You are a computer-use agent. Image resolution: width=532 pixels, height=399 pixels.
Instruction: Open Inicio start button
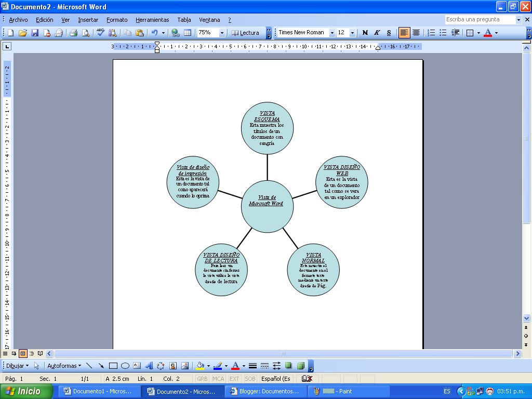(x=26, y=391)
